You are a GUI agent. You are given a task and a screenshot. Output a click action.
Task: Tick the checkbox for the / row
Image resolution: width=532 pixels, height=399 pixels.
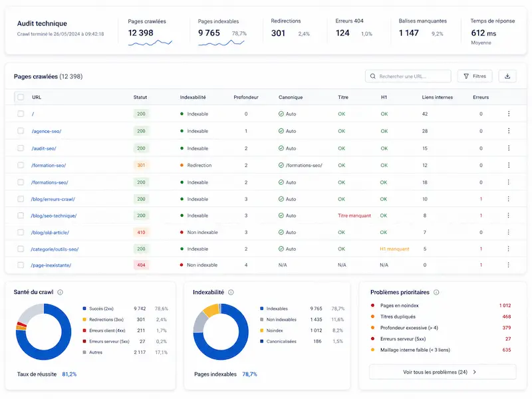21,114
